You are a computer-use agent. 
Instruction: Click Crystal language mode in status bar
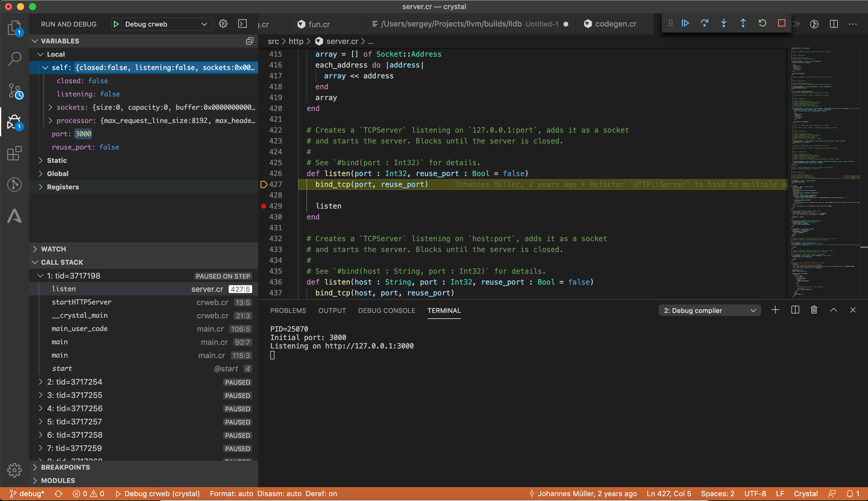click(x=805, y=493)
